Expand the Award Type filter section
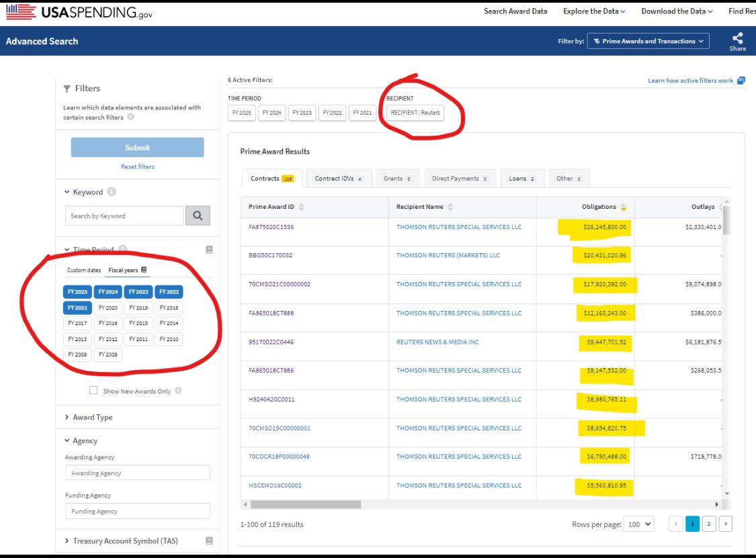Image resolution: width=756 pixels, height=558 pixels. click(89, 417)
